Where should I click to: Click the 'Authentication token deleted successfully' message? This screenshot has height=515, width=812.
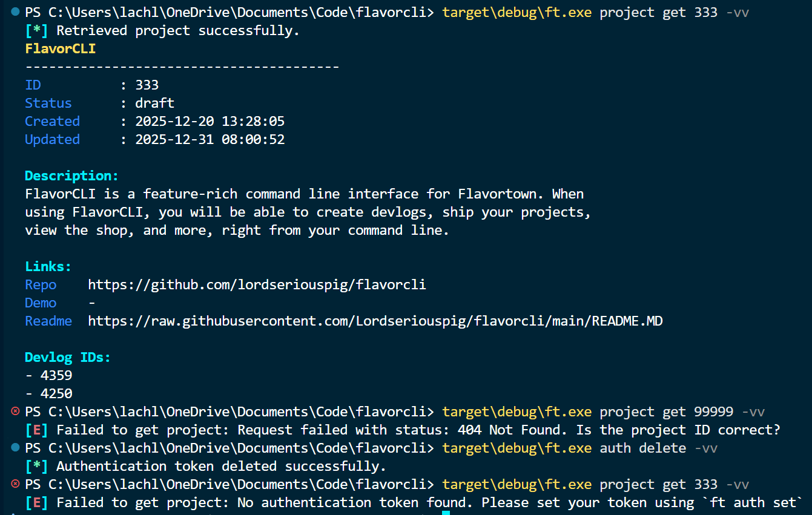221,467
